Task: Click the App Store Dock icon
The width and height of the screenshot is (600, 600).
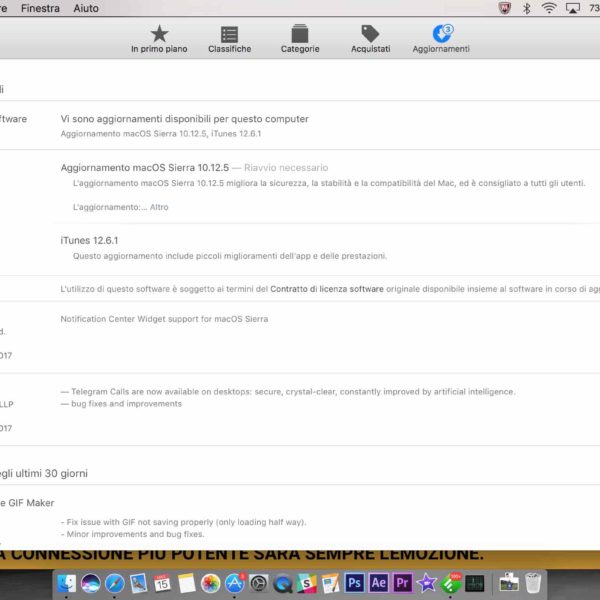Action: pyautogui.click(x=234, y=583)
